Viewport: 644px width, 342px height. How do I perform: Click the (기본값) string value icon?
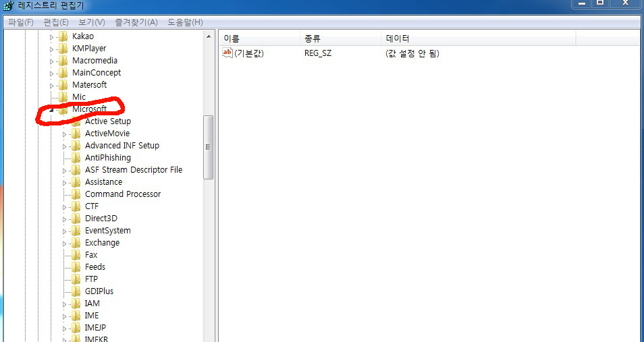pos(227,53)
